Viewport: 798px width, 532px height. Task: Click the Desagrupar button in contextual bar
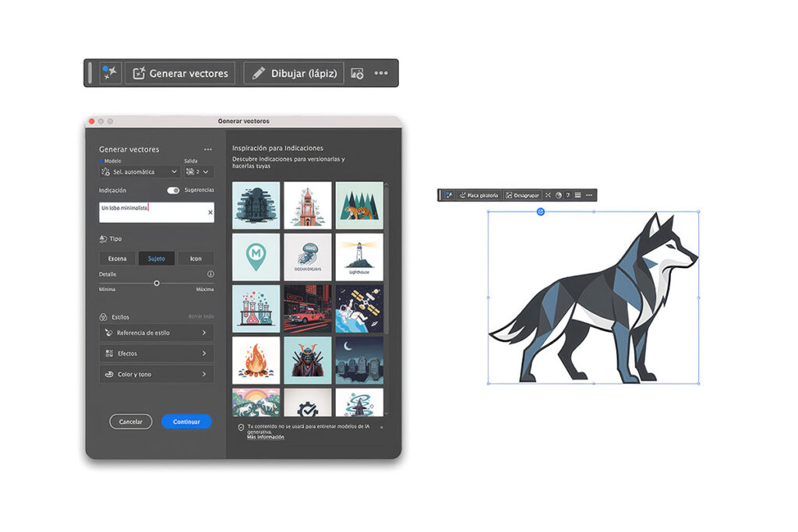coord(522,196)
